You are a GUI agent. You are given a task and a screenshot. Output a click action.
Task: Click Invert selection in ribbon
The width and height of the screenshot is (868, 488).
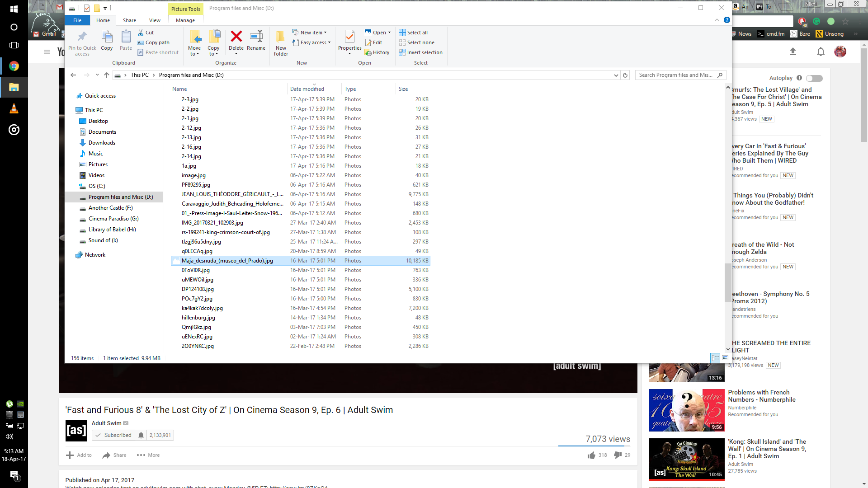coord(420,52)
